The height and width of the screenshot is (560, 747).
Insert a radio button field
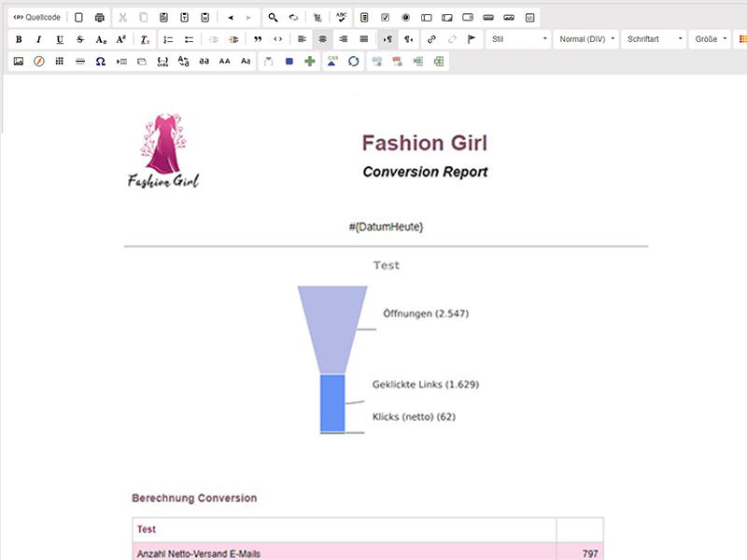(406, 18)
